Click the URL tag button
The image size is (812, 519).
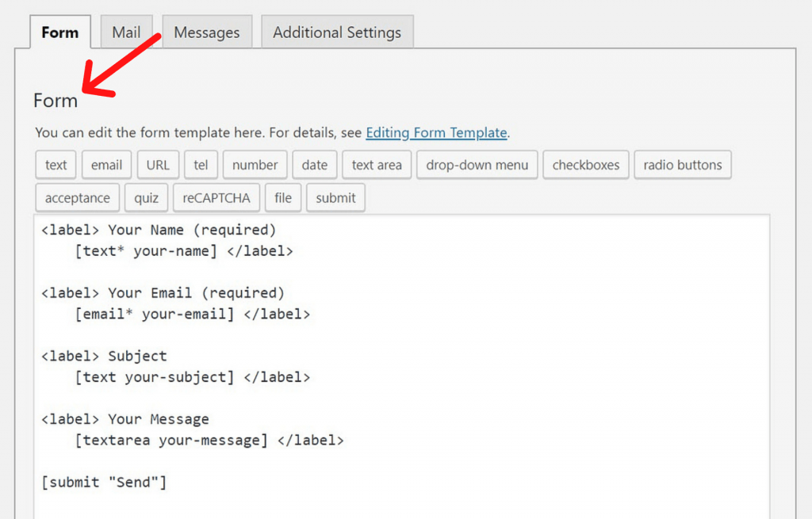(158, 165)
